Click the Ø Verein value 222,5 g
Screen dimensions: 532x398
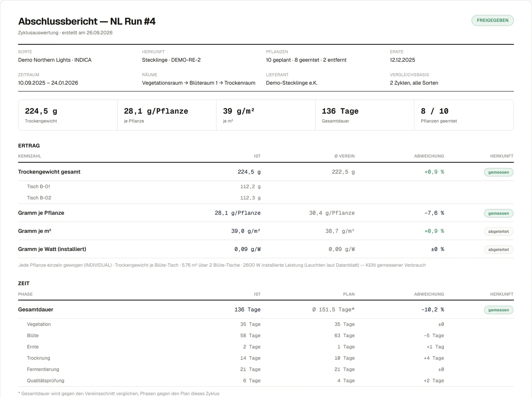click(343, 172)
